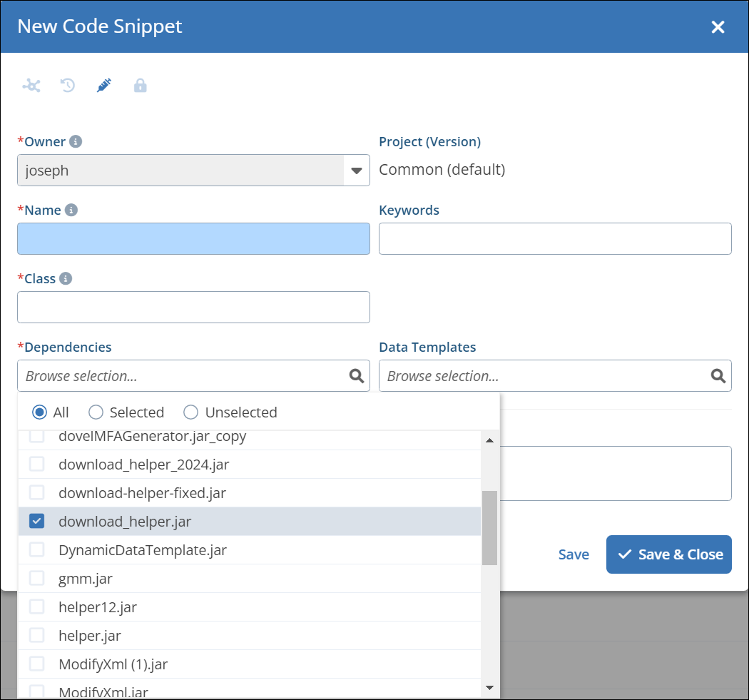This screenshot has width=749, height=700.
Task: Close the New Code Snippet dialog
Action: pyautogui.click(x=718, y=27)
